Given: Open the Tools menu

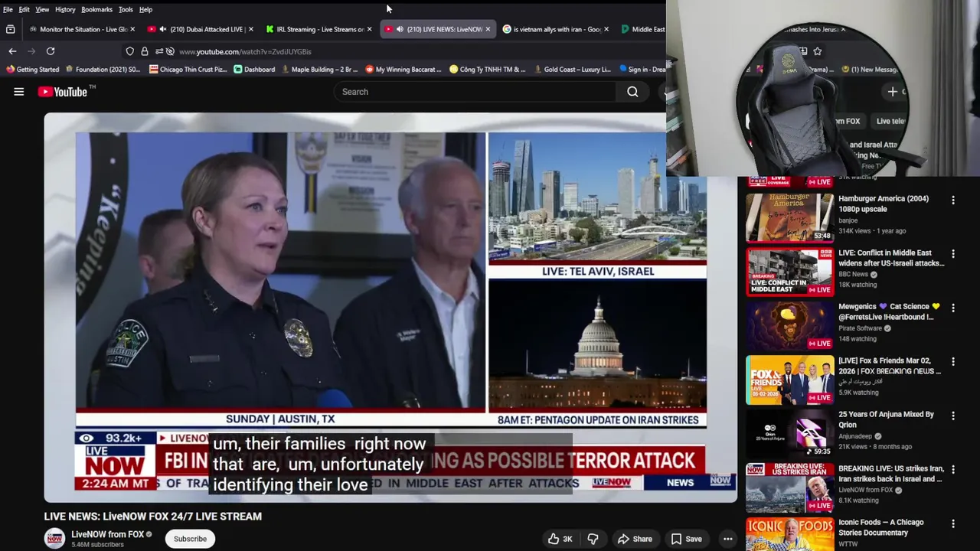Looking at the screenshot, I should 126,9.
